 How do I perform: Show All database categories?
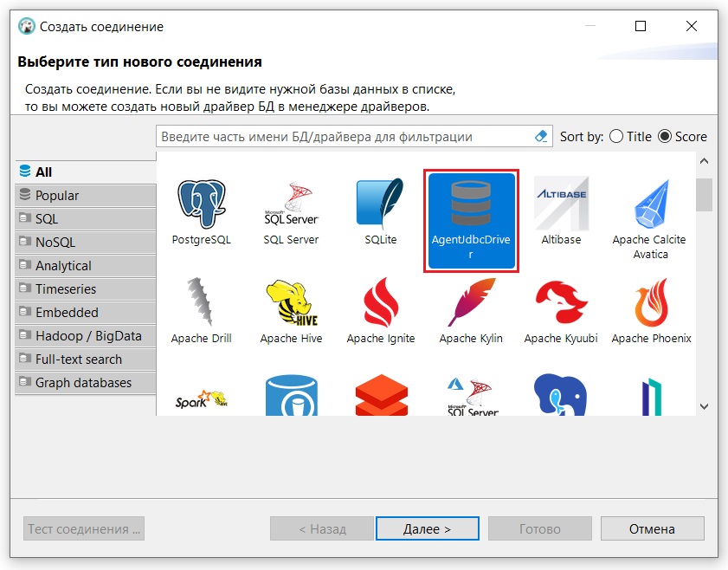click(x=86, y=172)
